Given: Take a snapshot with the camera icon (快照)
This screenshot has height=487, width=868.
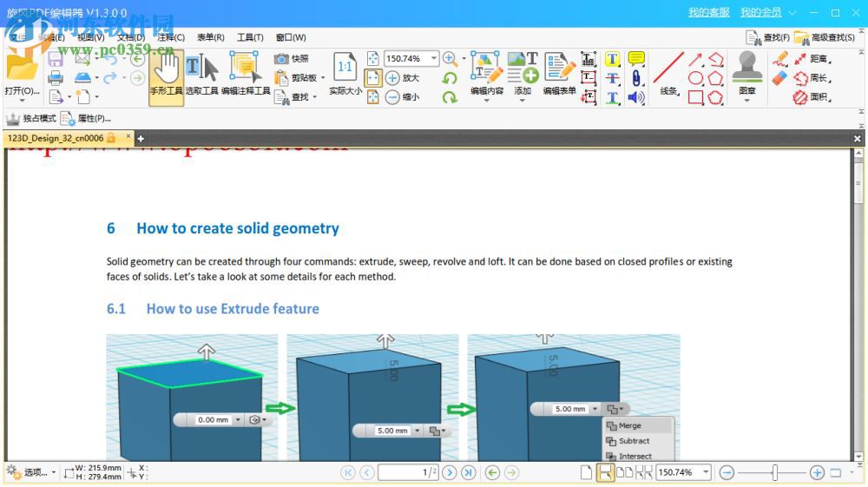Looking at the screenshot, I should 291,59.
